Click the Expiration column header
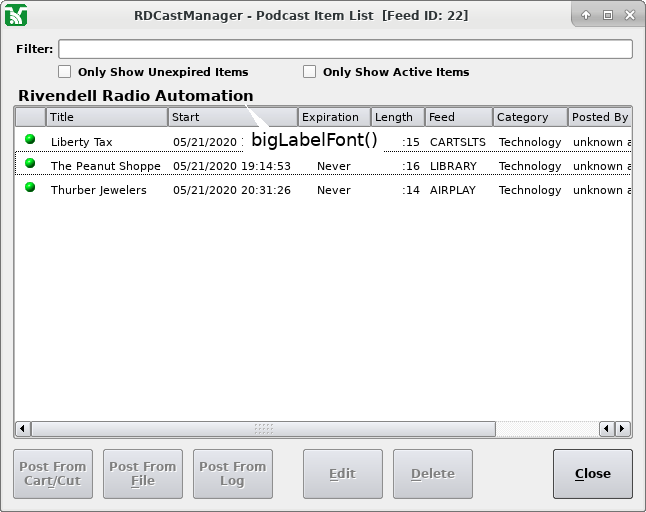This screenshot has height=512, width=646. [x=334, y=117]
